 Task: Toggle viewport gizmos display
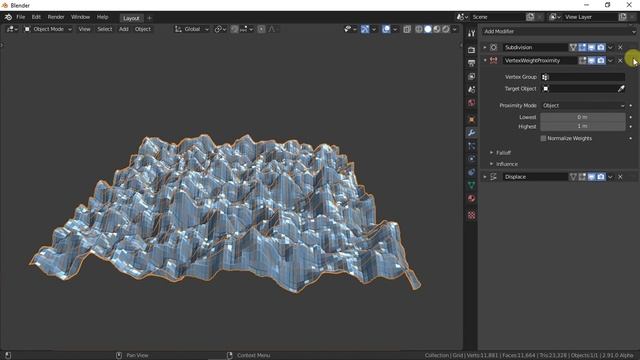click(365, 29)
